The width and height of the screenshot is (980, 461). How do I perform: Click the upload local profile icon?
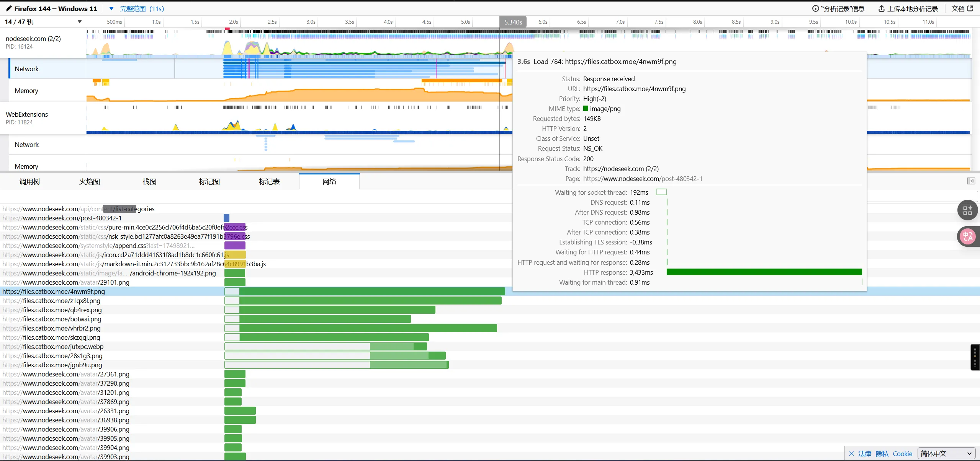click(x=881, y=8)
